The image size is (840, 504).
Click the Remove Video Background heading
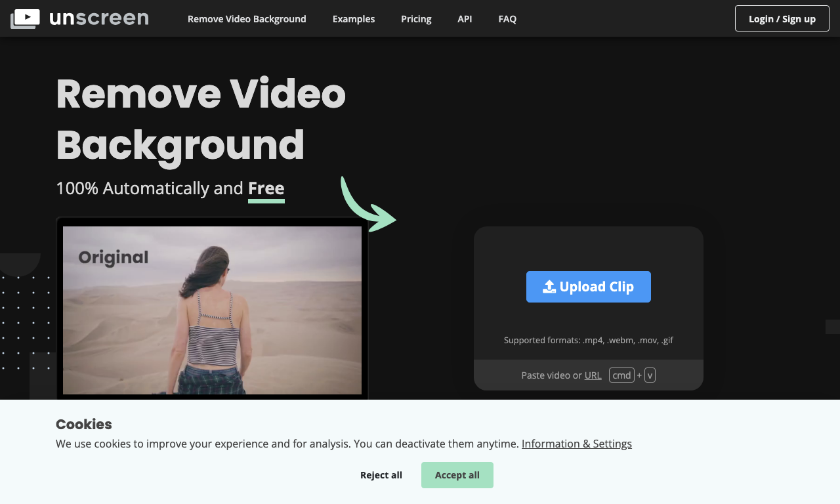[x=201, y=119]
